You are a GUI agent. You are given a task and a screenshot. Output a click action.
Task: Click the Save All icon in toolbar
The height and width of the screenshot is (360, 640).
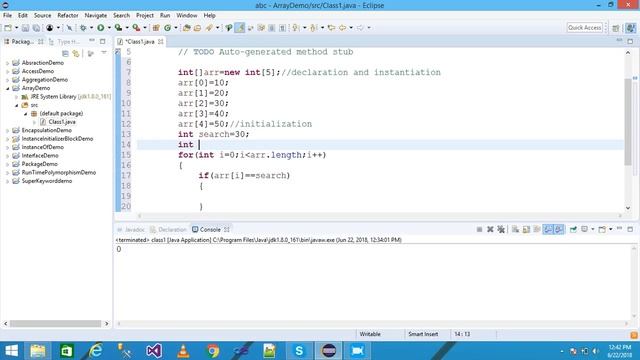36,28
